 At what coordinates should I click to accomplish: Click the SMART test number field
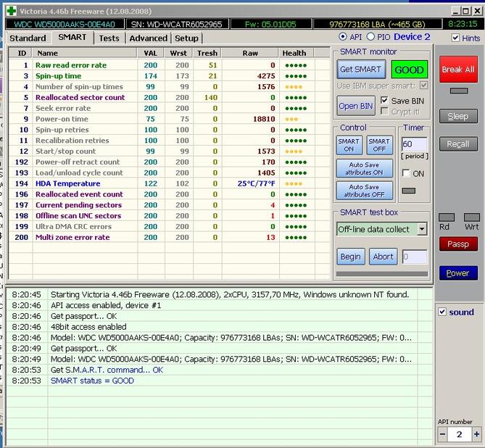[415, 257]
